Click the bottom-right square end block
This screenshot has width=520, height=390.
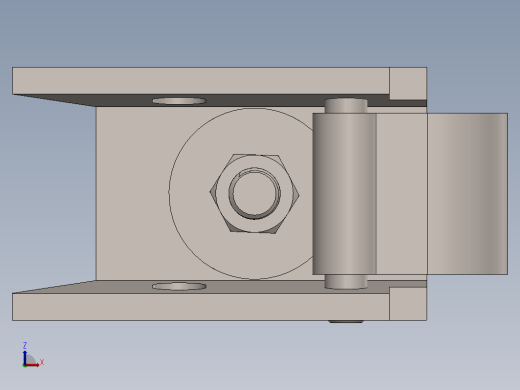click(x=408, y=304)
